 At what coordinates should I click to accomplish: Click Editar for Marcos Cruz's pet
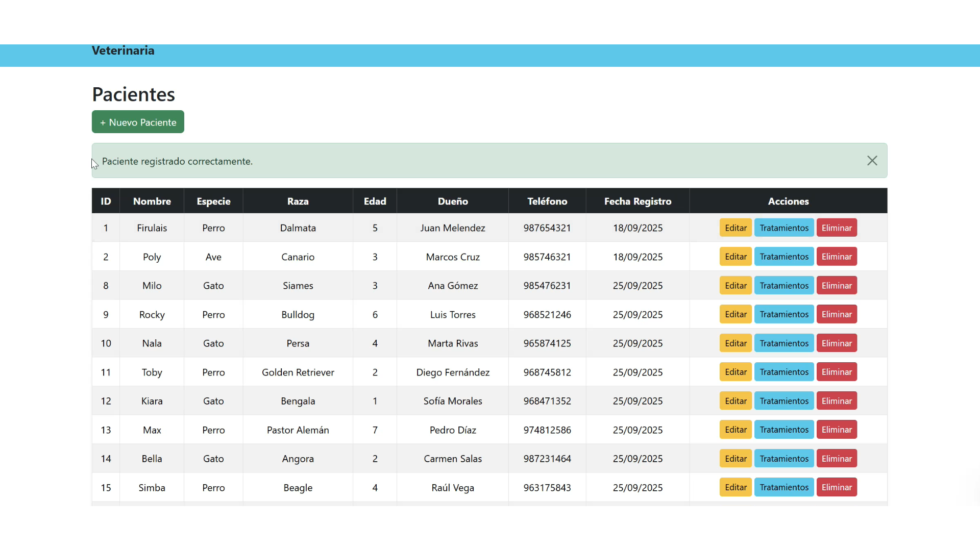click(x=736, y=257)
